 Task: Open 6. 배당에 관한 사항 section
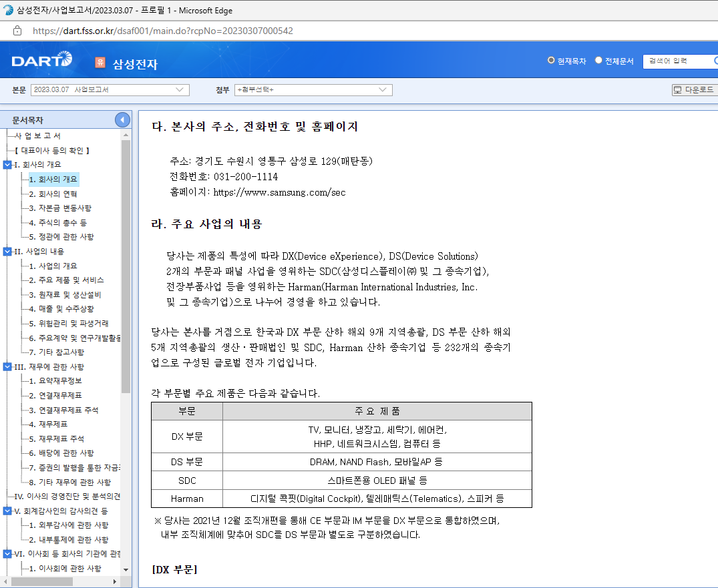point(61,453)
